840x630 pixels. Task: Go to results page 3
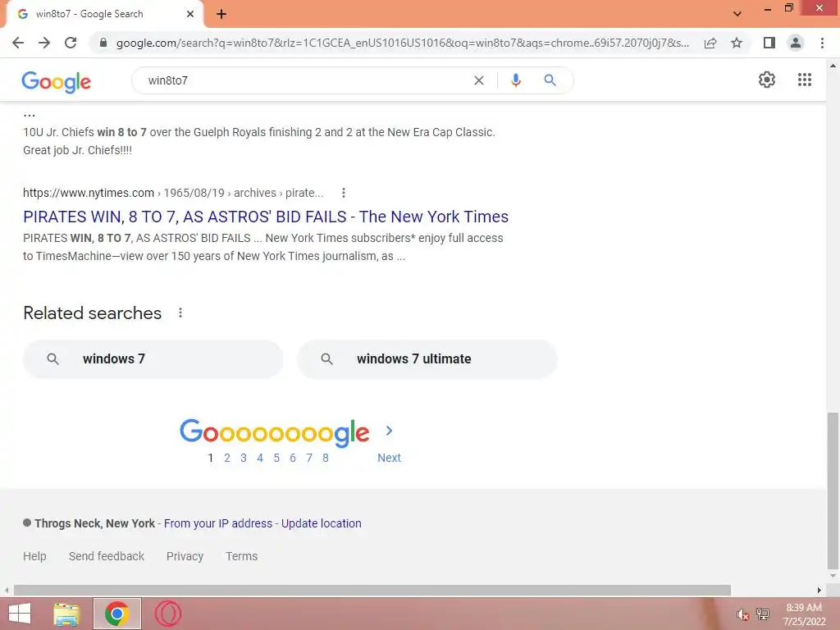(x=243, y=458)
